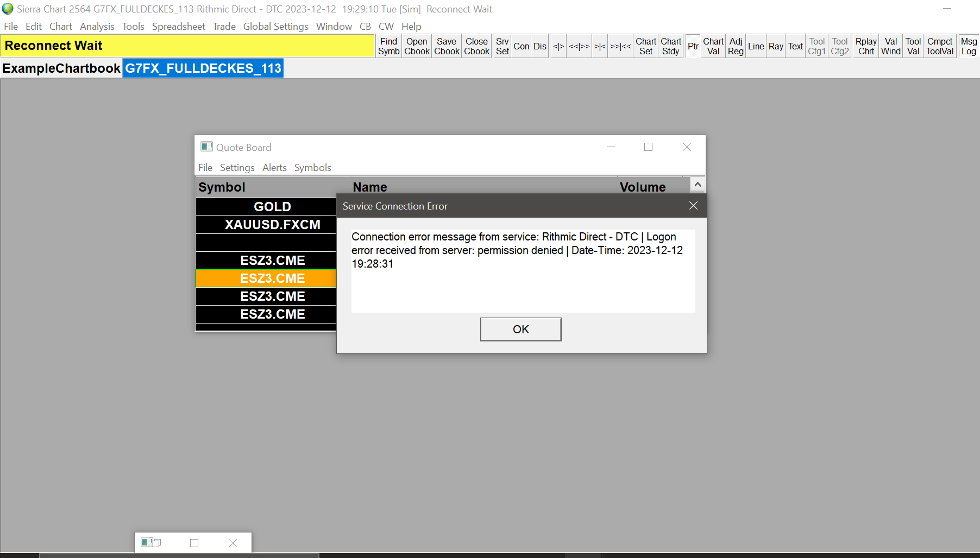This screenshot has height=558, width=980.
Task: Click Save Cbook in the toolbar
Action: [x=447, y=46]
